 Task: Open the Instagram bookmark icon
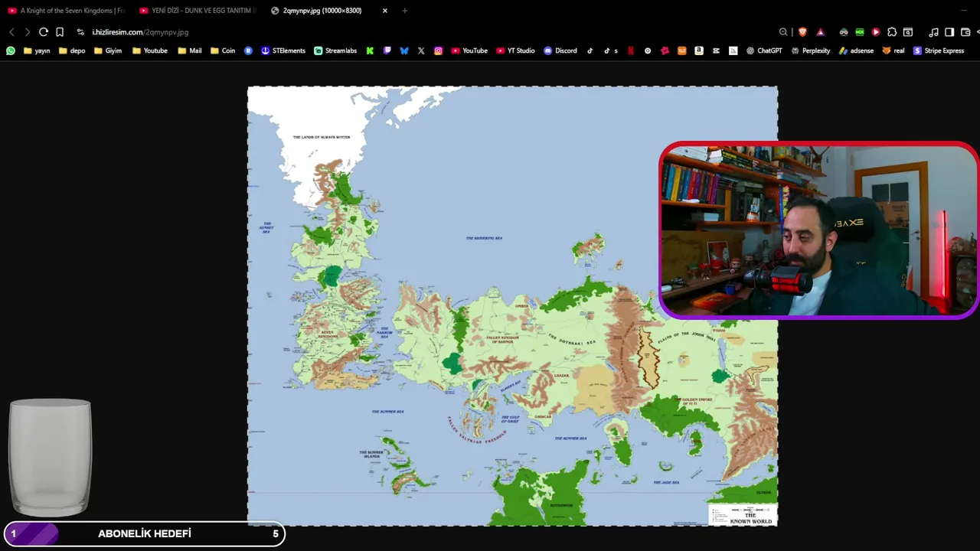tap(439, 51)
